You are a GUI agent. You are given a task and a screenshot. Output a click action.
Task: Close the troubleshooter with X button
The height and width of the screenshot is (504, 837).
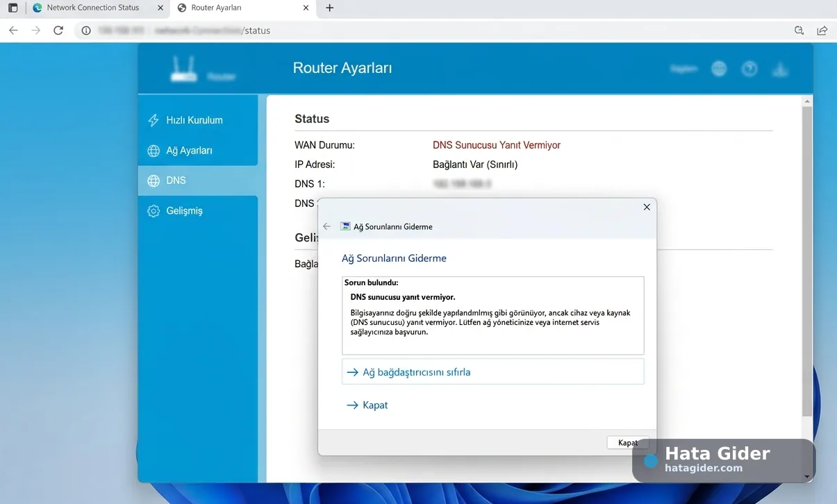(647, 207)
